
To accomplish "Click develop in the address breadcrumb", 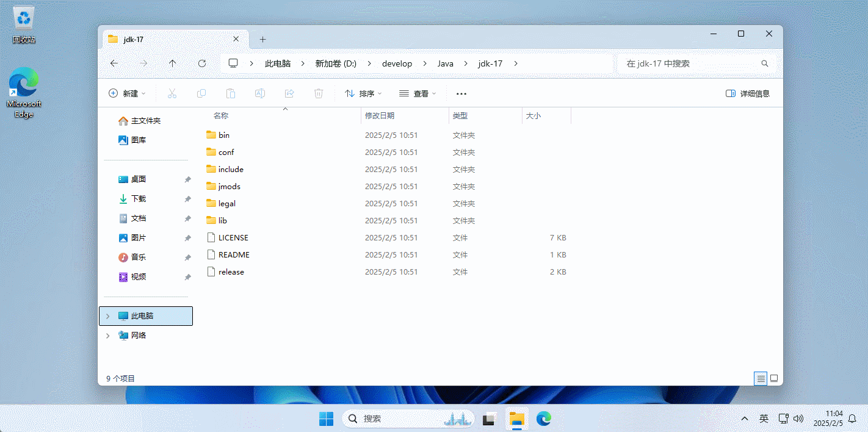I will tap(397, 63).
